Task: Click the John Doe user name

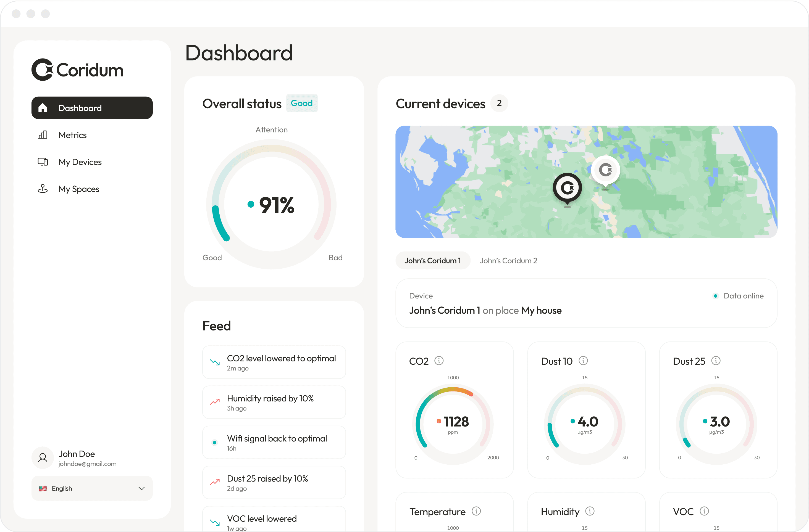Action: coord(77,454)
